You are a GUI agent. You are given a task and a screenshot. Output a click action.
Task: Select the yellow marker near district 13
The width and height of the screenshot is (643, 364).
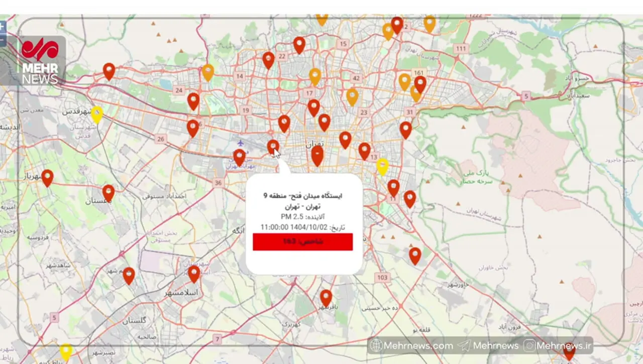click(382, 166)
